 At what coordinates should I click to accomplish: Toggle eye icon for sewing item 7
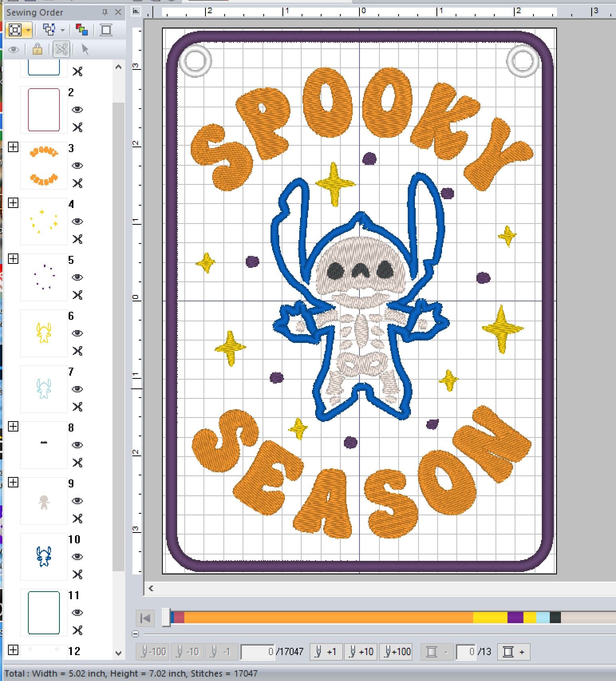[77, 389]
